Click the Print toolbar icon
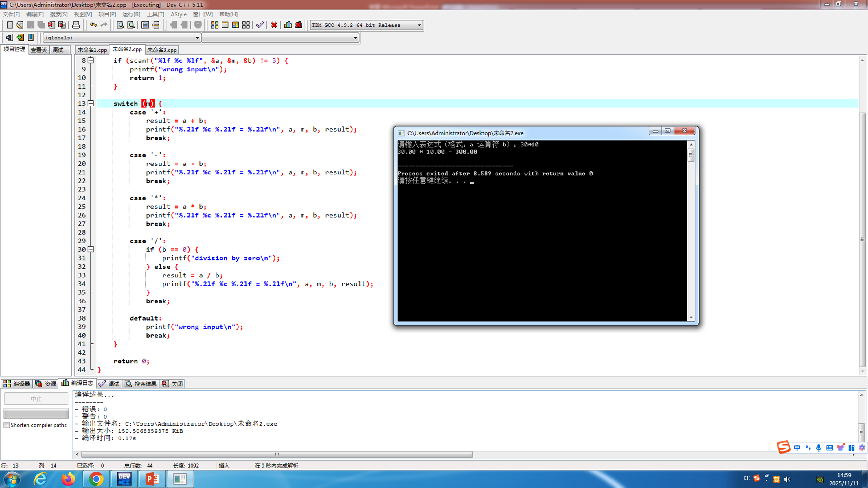Viewport: 868px width, 488px height. click(x=76, y=25)
